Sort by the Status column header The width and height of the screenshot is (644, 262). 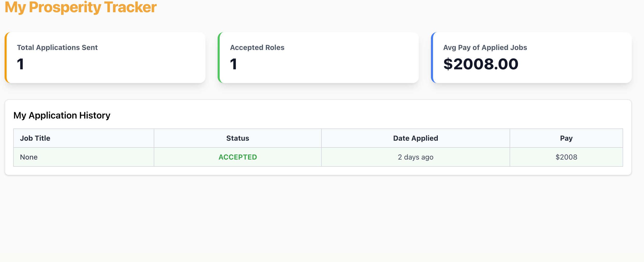click(x=237, y=138)
